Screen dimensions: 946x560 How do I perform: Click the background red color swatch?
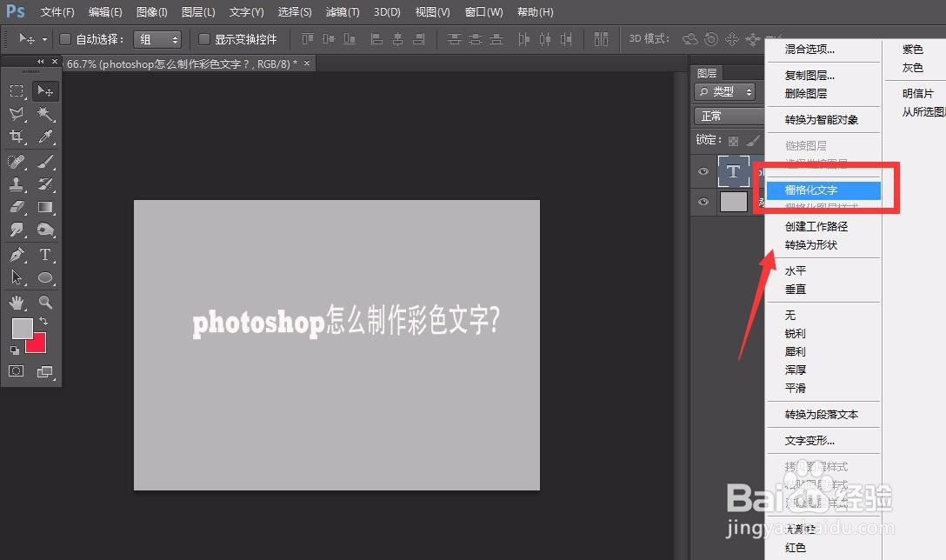(x=38, y=346)
